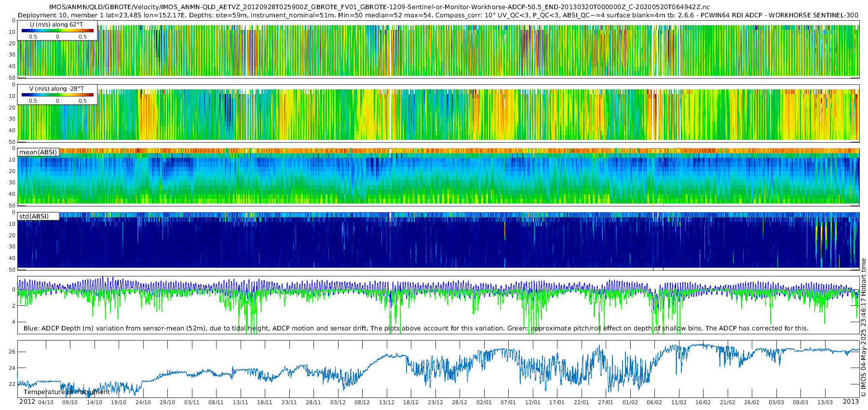Select the Deployment 10 metadata line
Screen dimensions: 868x410
click(x=438, y=15)
